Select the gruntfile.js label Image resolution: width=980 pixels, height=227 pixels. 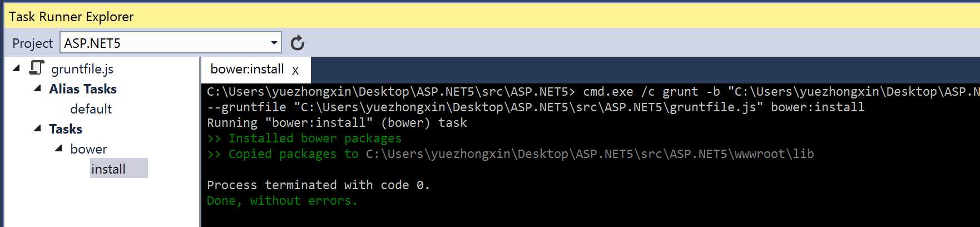point(82,69)
